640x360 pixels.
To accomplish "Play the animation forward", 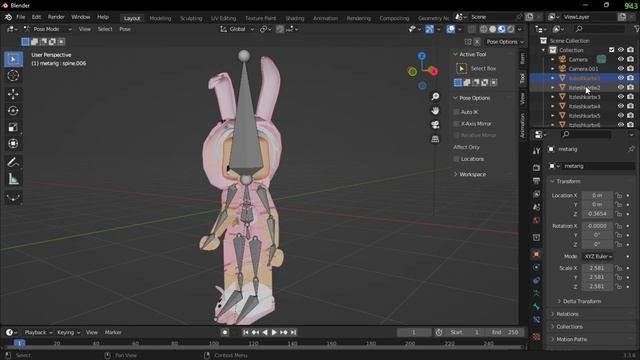I will [x=274, y=332].
